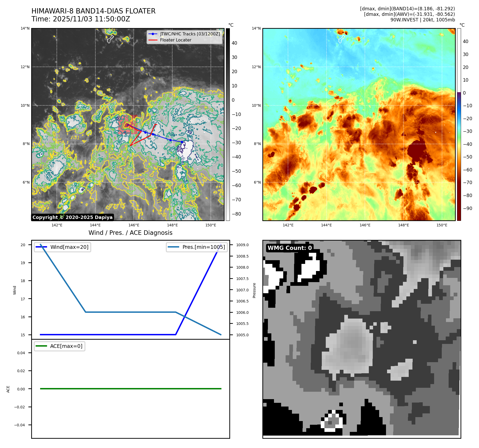Click the blue JTWC/NHC Tracks legend marker
Viewport: 479px width, 448px height.
(x=153, y=34)
